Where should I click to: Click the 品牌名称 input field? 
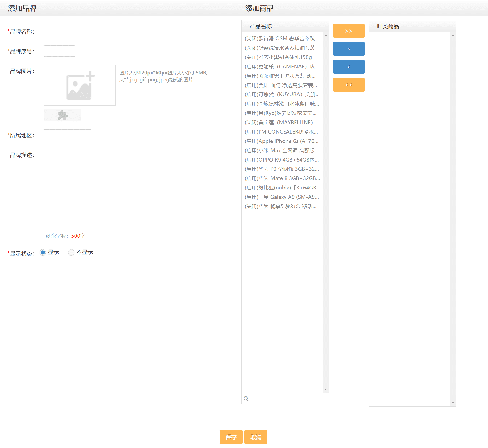76,31
